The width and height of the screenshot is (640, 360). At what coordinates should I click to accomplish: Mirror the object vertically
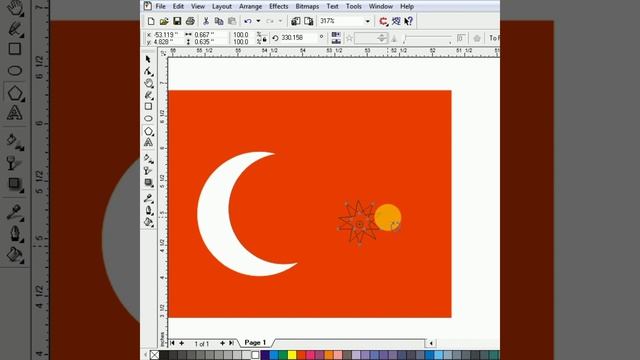pos(336,41)
